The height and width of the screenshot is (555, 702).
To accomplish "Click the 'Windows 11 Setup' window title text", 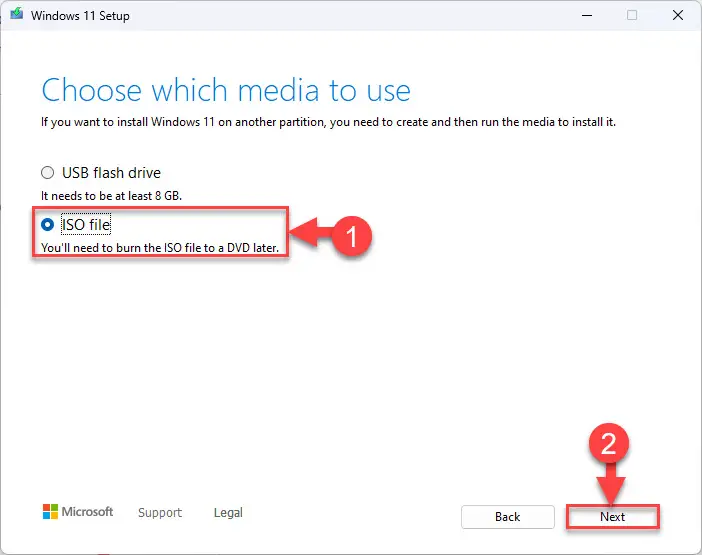I will point(80,16).
